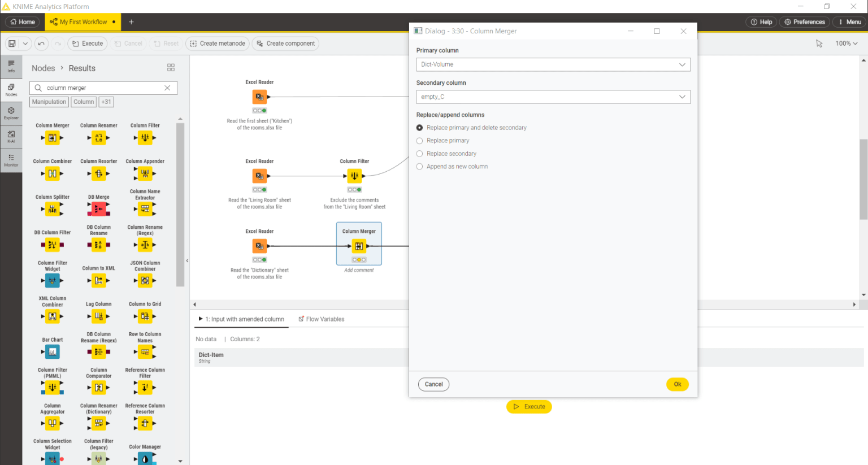
Task: Select the Column Merger node icon in repository
Action: click(52, 138)
